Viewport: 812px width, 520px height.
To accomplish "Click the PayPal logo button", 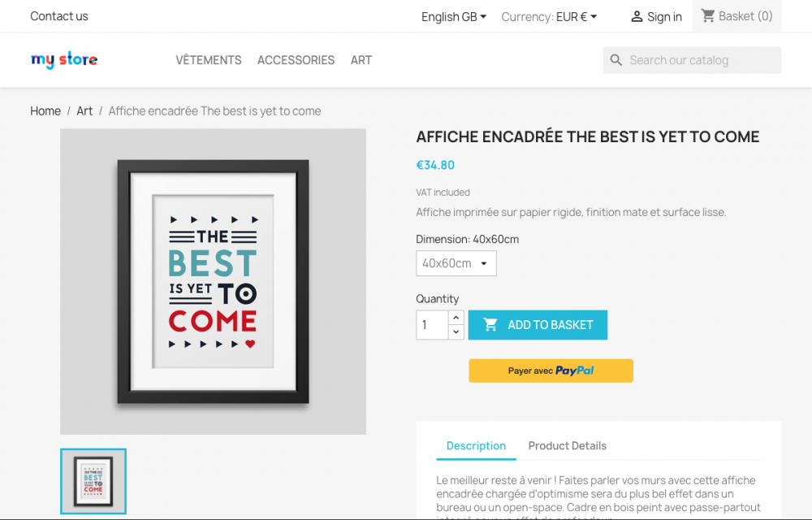I will point(551,370).
